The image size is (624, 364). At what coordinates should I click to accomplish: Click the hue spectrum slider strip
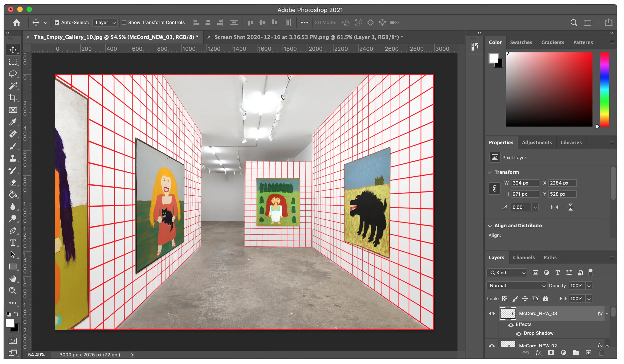[x=604, y=89]
